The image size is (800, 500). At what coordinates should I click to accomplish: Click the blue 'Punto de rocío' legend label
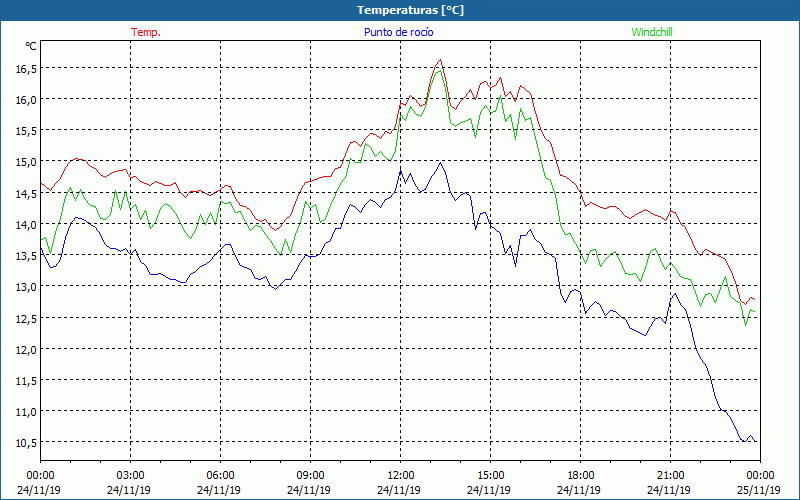[x=398, y=32]
